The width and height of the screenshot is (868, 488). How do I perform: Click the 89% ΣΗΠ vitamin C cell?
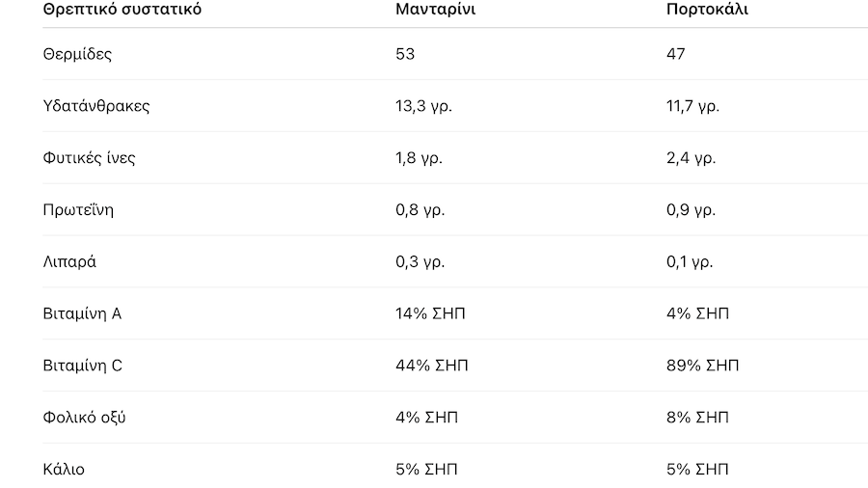click(x=703, y=366)
